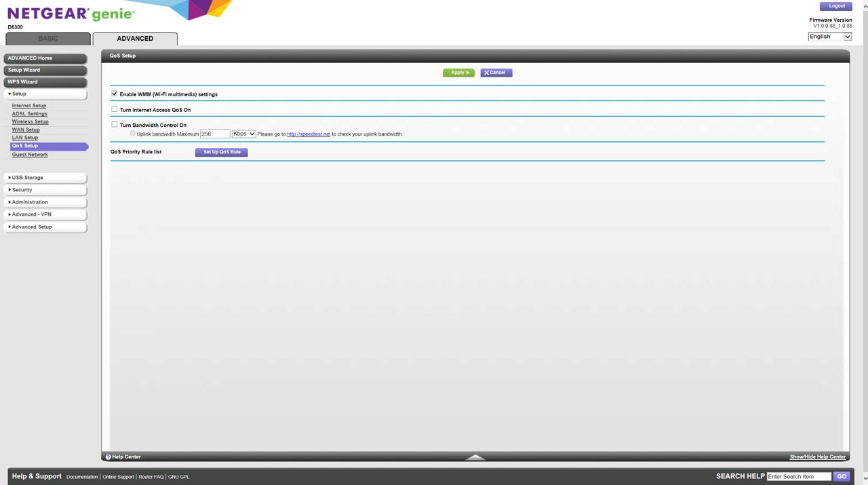Image resolution: width=868 pixels, height=485 pixels.
Task: Open the speedtest.net link
Action: coord(309,134)
